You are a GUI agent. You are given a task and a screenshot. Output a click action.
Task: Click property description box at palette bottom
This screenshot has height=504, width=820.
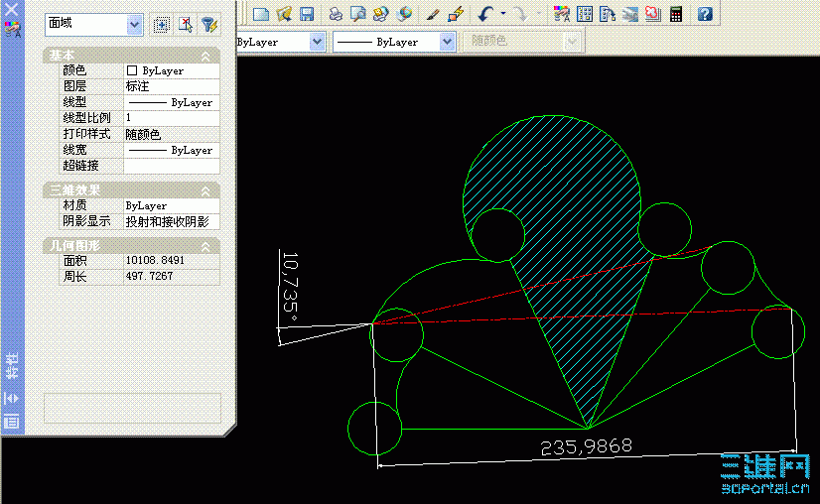point(132,409)
